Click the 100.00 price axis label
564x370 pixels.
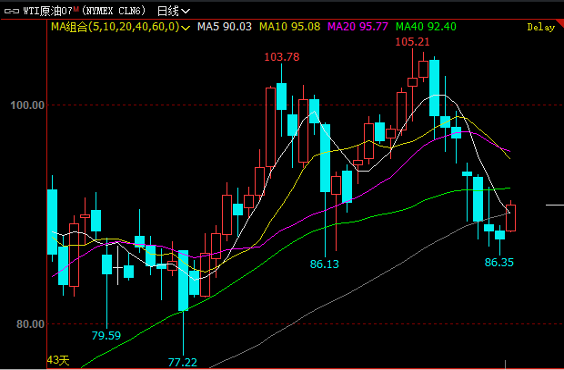pos(27,105)
